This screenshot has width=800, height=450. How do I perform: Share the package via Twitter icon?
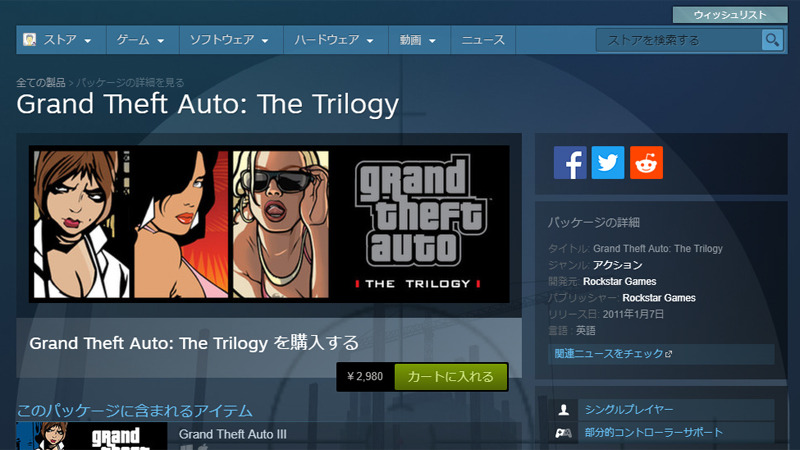click(x=608, y=163)
